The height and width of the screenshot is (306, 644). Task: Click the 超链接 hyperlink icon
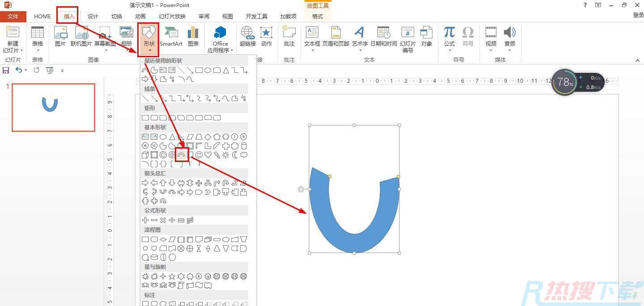pyautogui.click(x=247, y=36)
